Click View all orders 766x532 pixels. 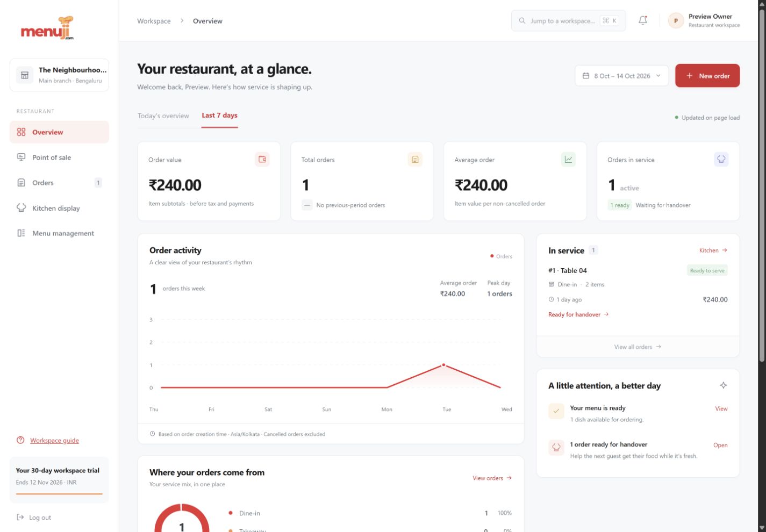tap(638, 347)
